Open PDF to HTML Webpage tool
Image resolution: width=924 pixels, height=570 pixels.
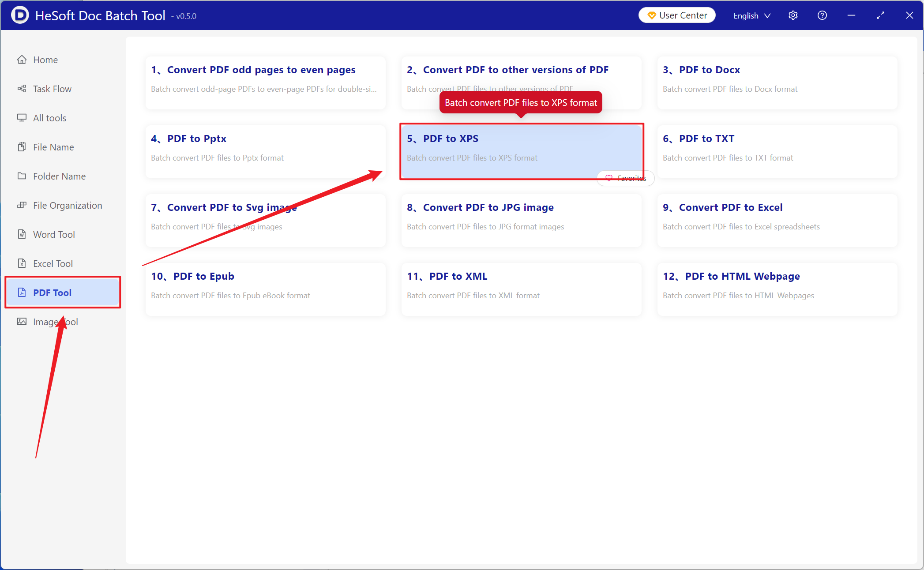click(x=777, y=289)
